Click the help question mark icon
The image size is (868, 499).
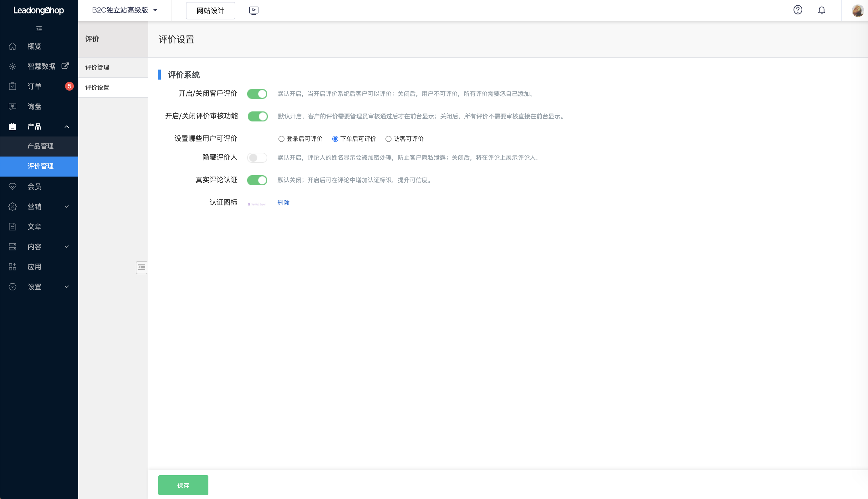pos(797,10)
